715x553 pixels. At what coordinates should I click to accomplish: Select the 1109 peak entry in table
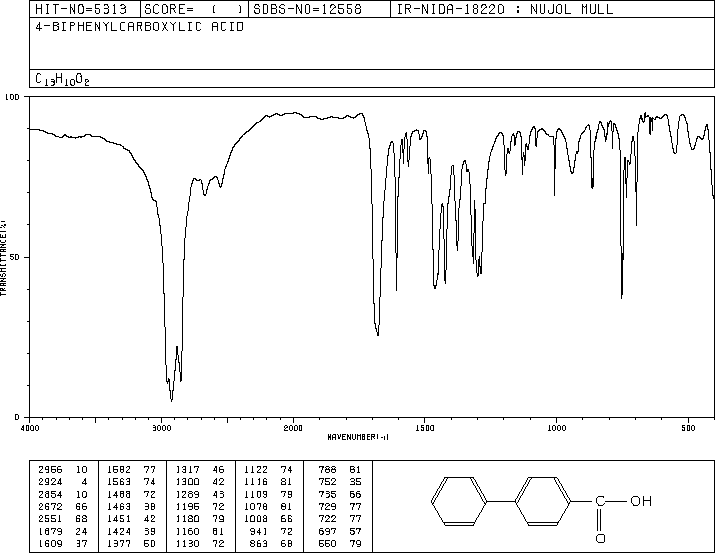click(269, 494)
